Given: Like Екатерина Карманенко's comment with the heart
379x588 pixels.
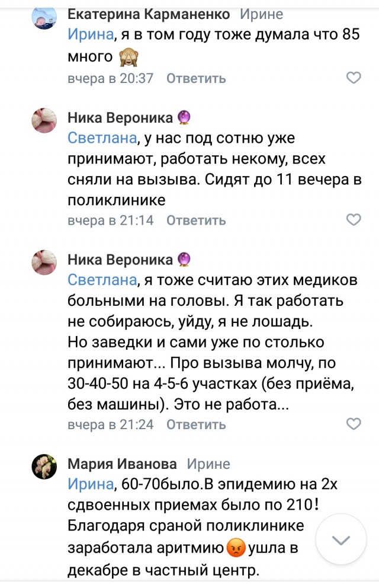Looking at the screenshot, I should tap(354, 78).
